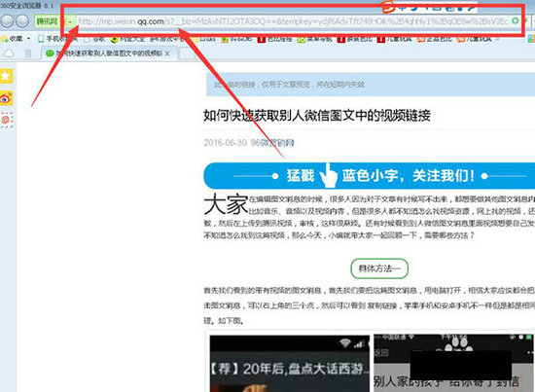Click the 360安全浏览器 window title

pyautogui.click(x=27, y=5)
